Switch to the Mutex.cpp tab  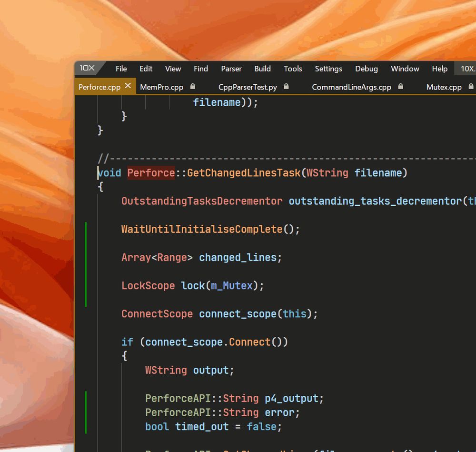(x=444, y=87)
